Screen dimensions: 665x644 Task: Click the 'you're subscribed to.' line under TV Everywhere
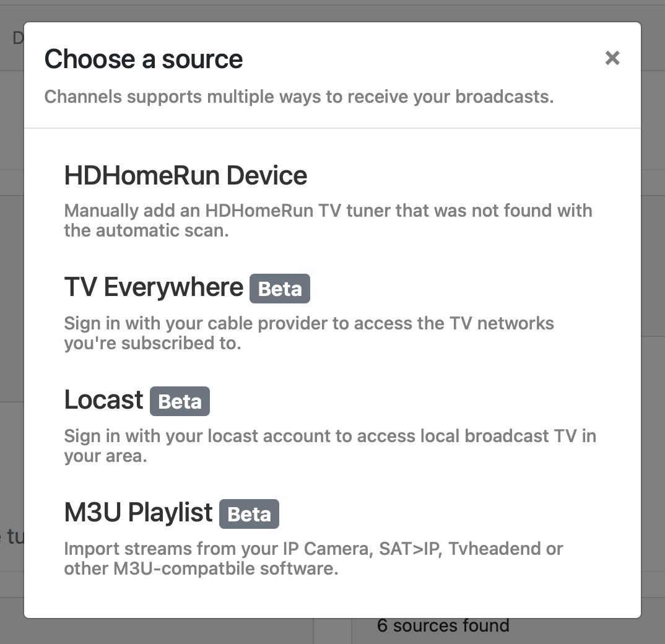(x=152, y=344)
